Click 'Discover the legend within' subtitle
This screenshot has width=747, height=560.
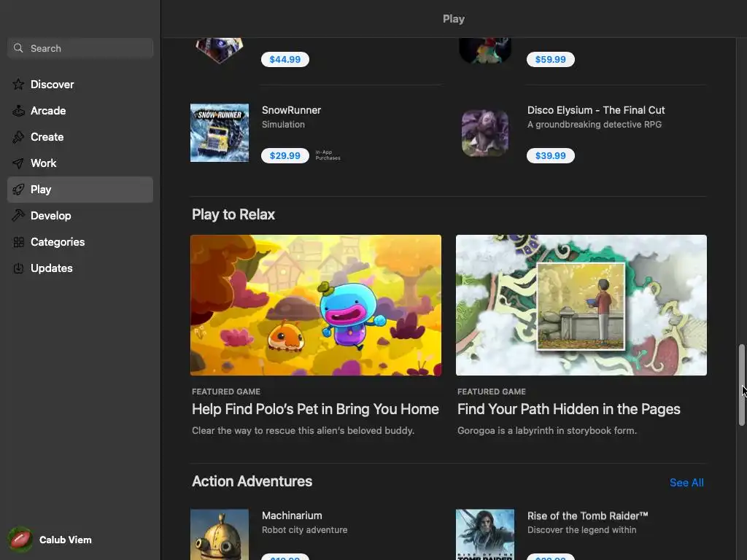click(581, 529)
